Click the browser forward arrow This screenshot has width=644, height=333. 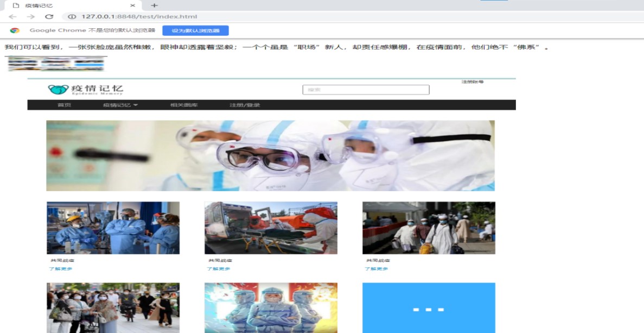[x=30, y=17]
